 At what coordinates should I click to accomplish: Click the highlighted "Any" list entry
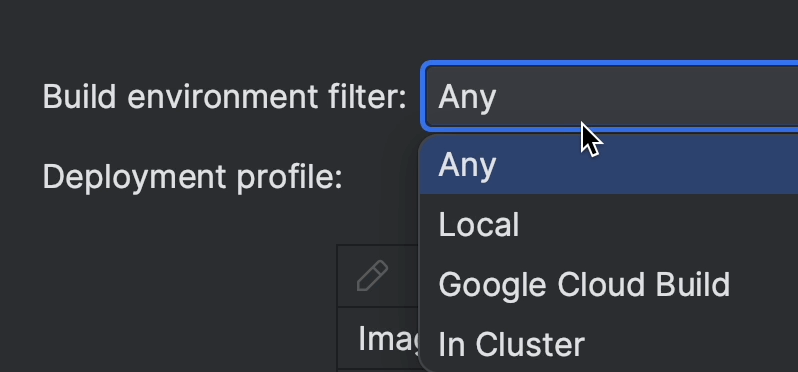609,164
